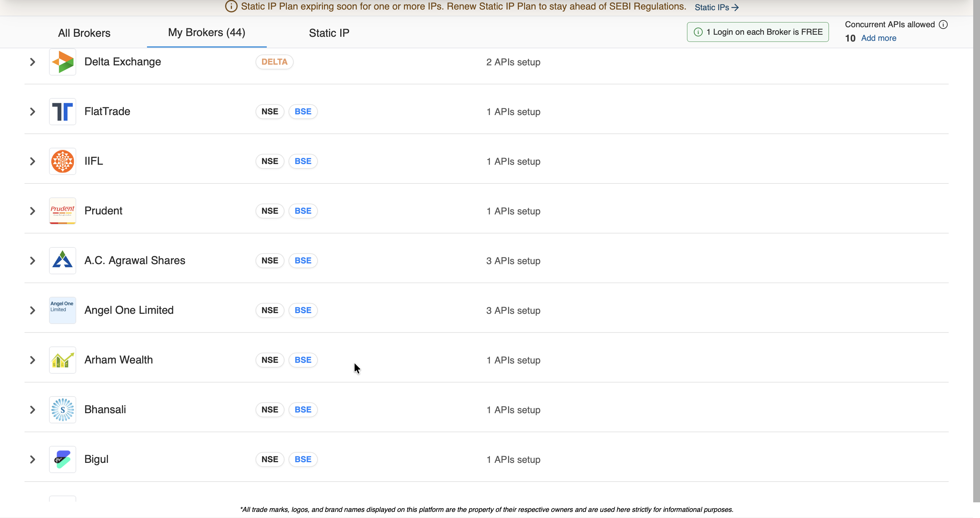Click info icon beside Concurrent APIs allowed
This screenshot has height=518, width=980.
[943, 25]
